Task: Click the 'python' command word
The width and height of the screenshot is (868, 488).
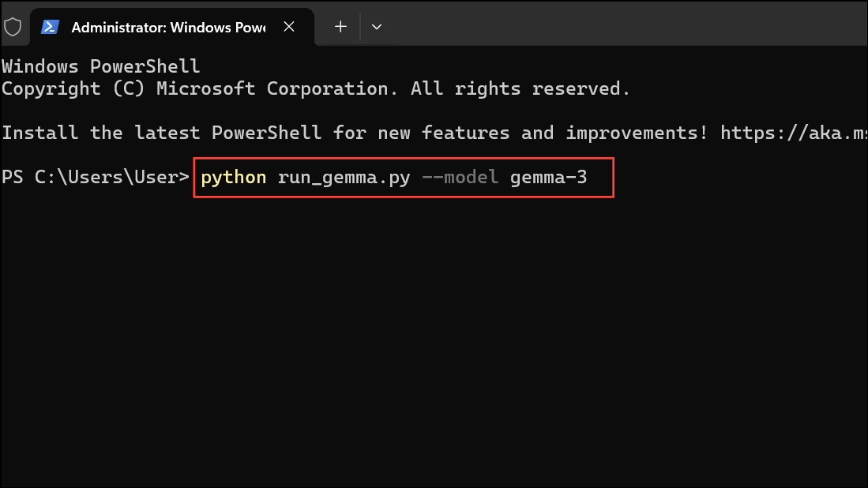Action: [233, 178]
